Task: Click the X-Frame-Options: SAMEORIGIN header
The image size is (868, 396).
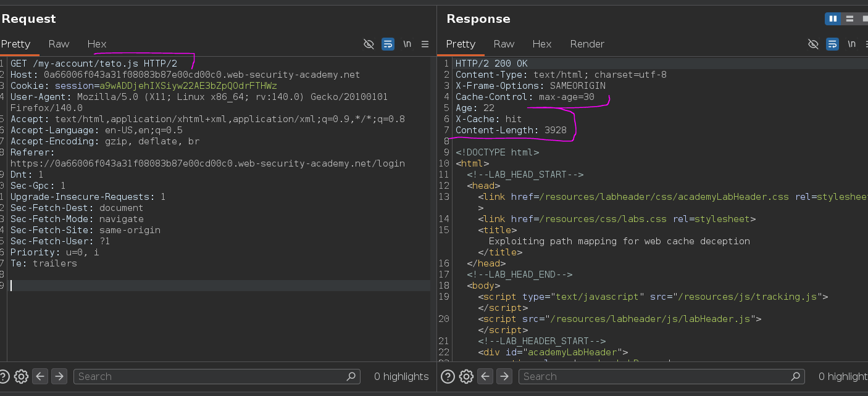Action: click(530, 86)
